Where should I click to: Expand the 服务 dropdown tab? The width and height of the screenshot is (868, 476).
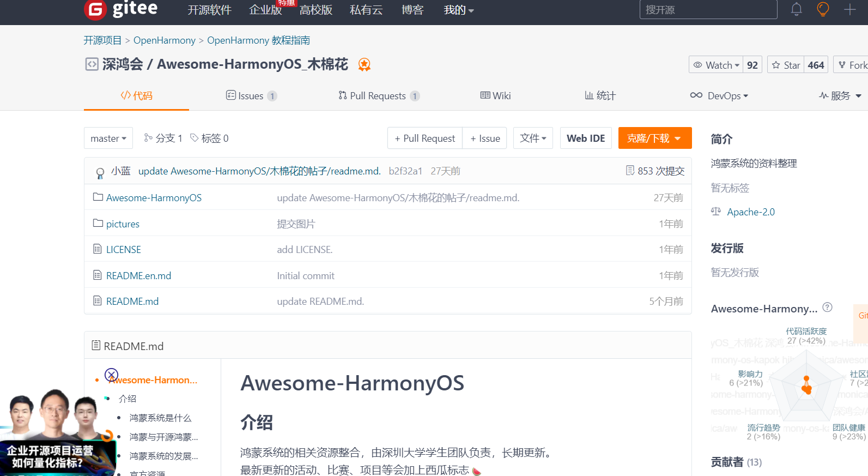[x=840, y=96]
